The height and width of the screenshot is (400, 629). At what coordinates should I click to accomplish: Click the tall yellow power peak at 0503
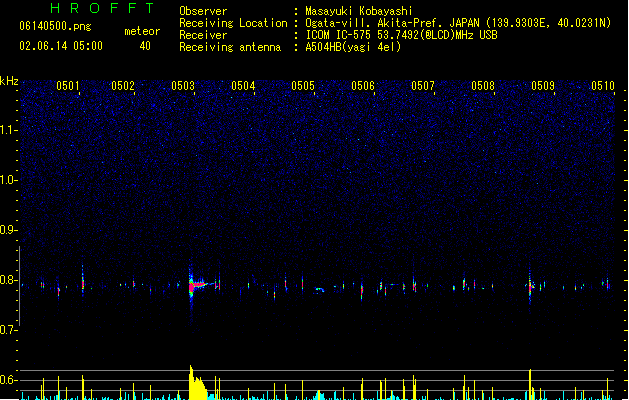[197, 383]
